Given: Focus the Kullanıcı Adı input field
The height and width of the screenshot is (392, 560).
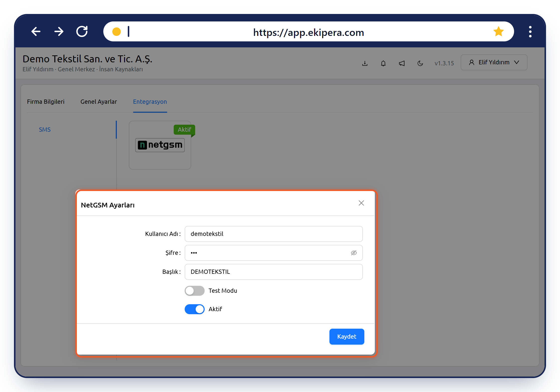Looking at the screenshot, I should [274, 234].
